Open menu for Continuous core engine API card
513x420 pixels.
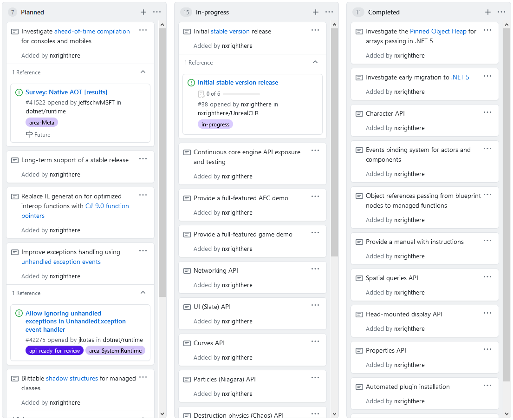315,151
